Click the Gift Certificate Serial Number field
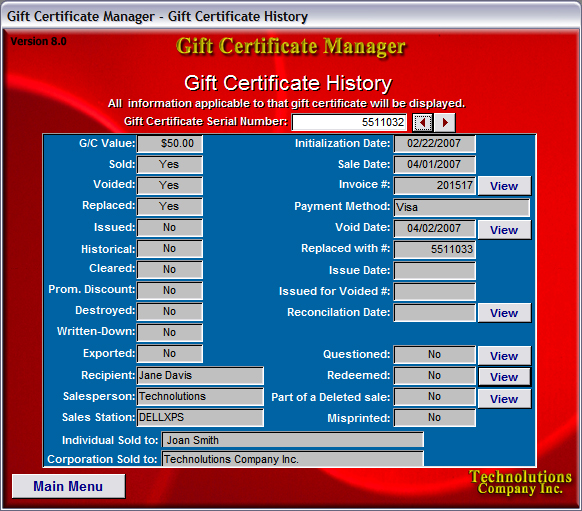 [x=349, y=122]
